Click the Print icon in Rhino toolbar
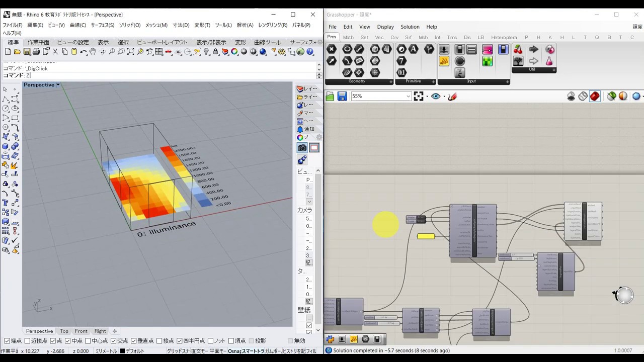Viewport: 644px width, 362px height. pos(36,52)
